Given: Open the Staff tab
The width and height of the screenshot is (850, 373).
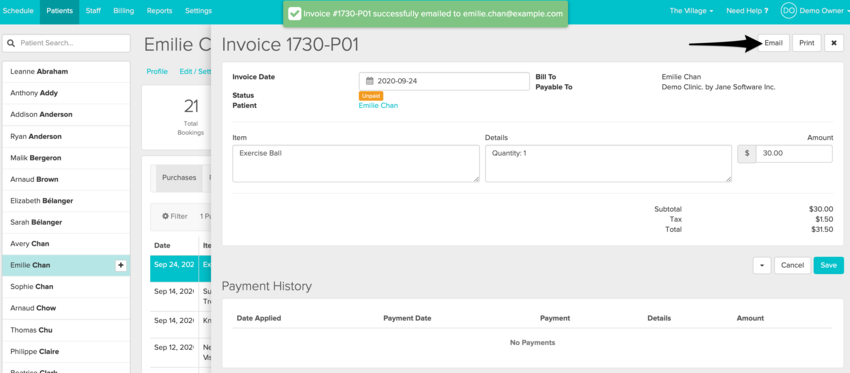Looking at the screenshot, I should point(93,11).
